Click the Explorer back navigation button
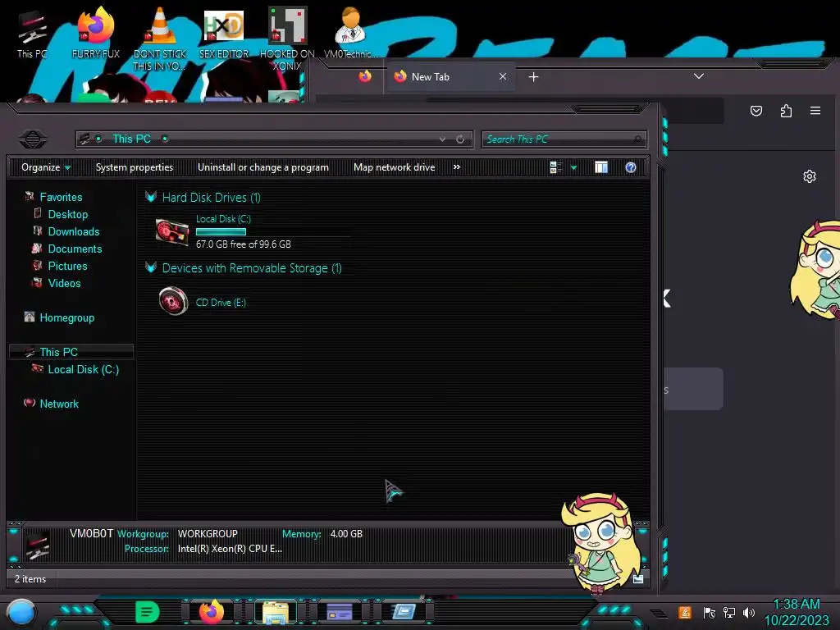This screenshot has width=840, height=630. pyautogui.click(x=32, y=139)
